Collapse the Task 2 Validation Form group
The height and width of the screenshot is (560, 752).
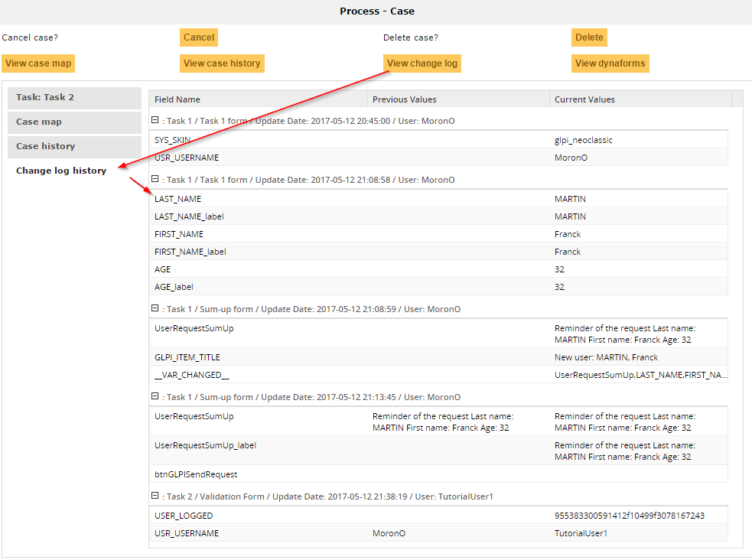click(x=155, y=496)
